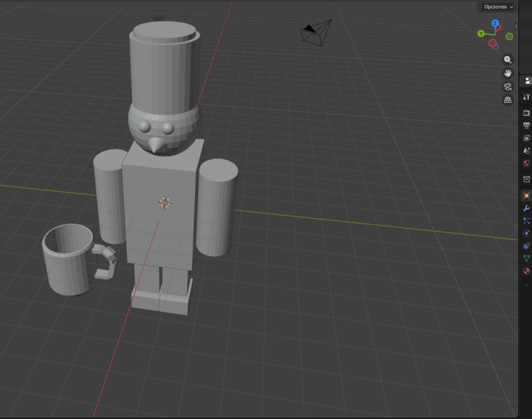Open the Material properties tab icon
The width and height of the screenshot is (532, 419).
[x=526, y=271]
